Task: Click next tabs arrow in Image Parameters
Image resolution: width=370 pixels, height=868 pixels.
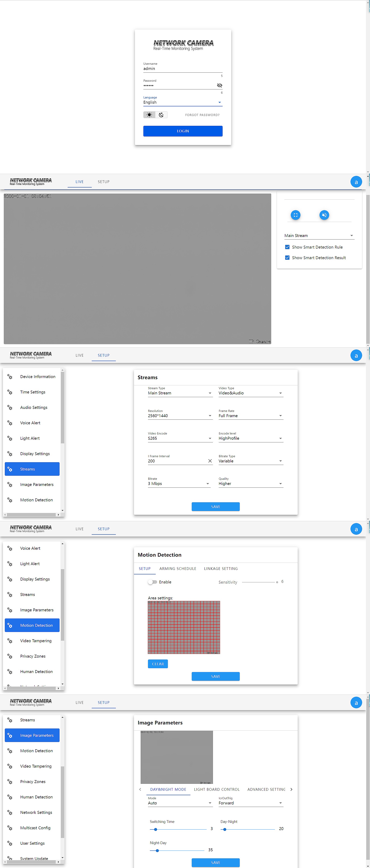Action: click(x=291, y=789)
